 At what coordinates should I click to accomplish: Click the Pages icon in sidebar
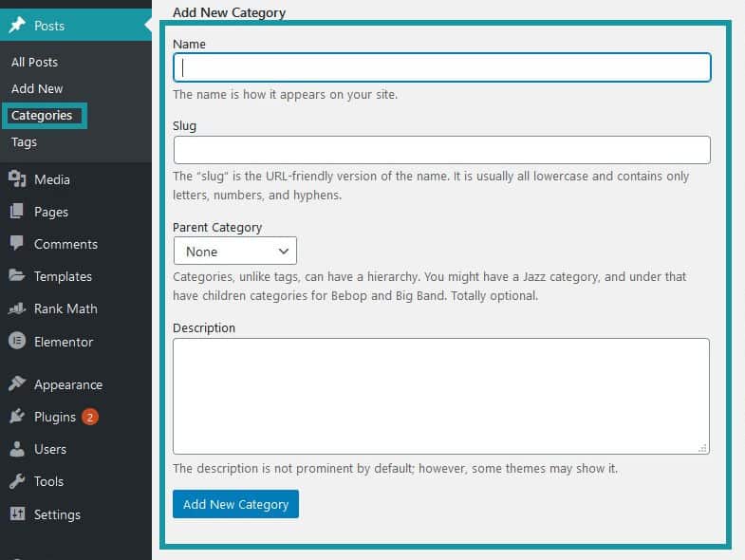click(16, 212)
